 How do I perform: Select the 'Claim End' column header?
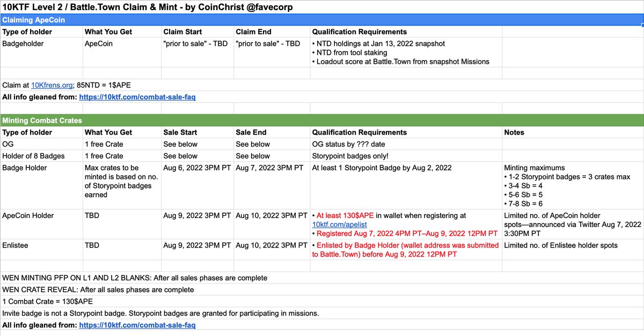click(271, 32)
